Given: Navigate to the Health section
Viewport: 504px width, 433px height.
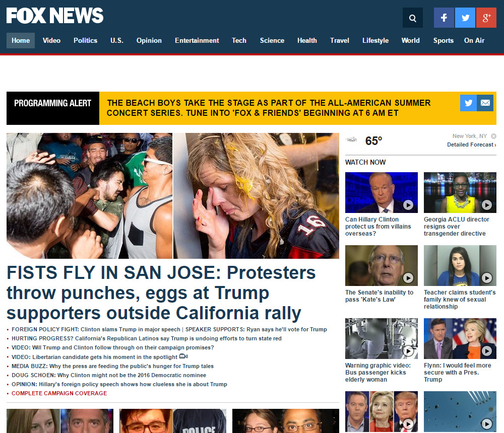Looking at the screenshot, I should 307,40.
